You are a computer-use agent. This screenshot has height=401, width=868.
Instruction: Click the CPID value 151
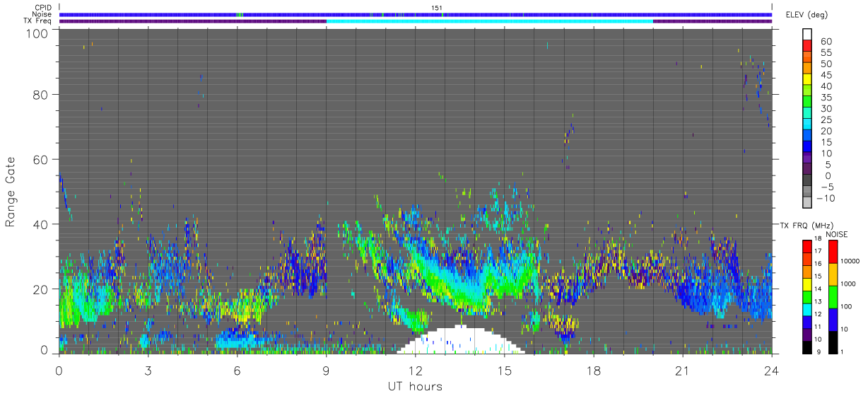coord(437,8)
